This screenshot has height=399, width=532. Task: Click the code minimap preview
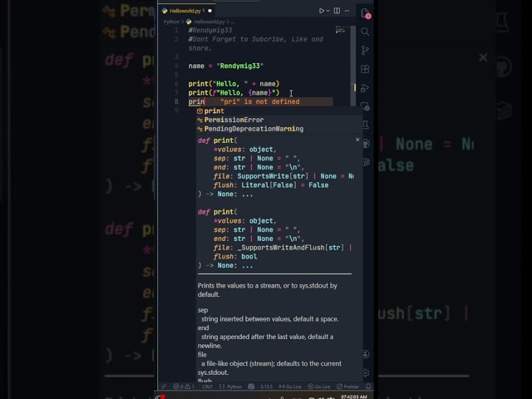pyautogui.click(x=341, y=30)
